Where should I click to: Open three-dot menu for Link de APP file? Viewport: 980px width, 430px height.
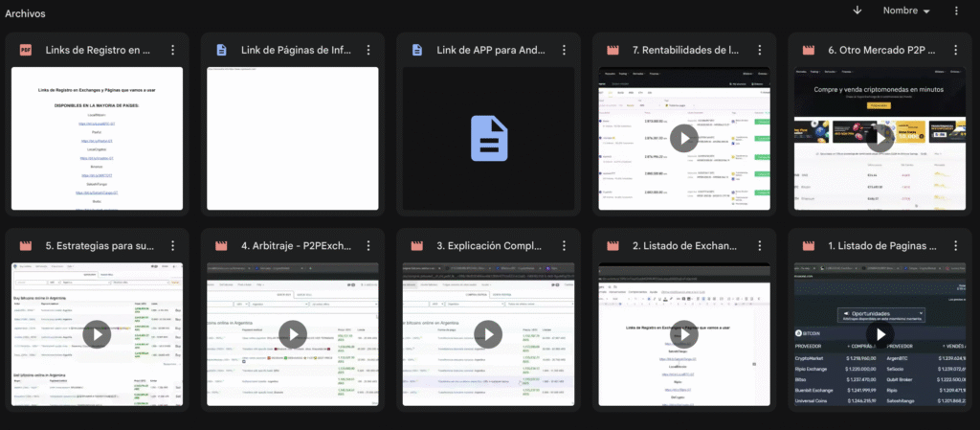[564, 50]
